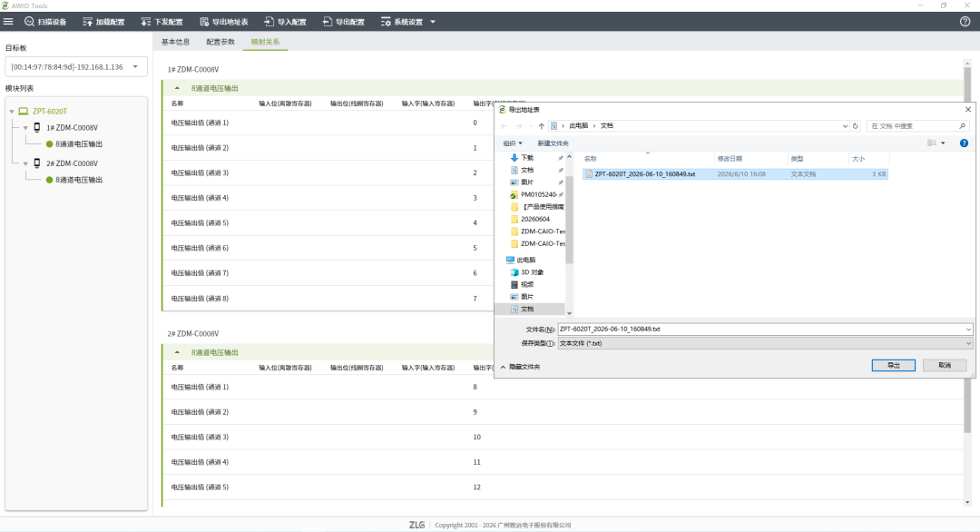980x532 pixels.
Task: Open 下载 in the dialog navigation pane
Action: coord(527,158)
